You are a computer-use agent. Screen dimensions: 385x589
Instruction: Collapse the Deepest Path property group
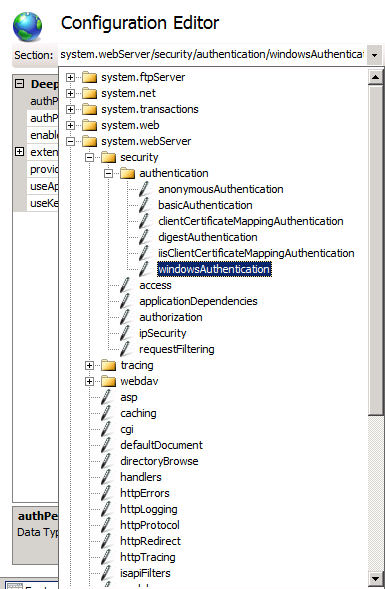20,84
